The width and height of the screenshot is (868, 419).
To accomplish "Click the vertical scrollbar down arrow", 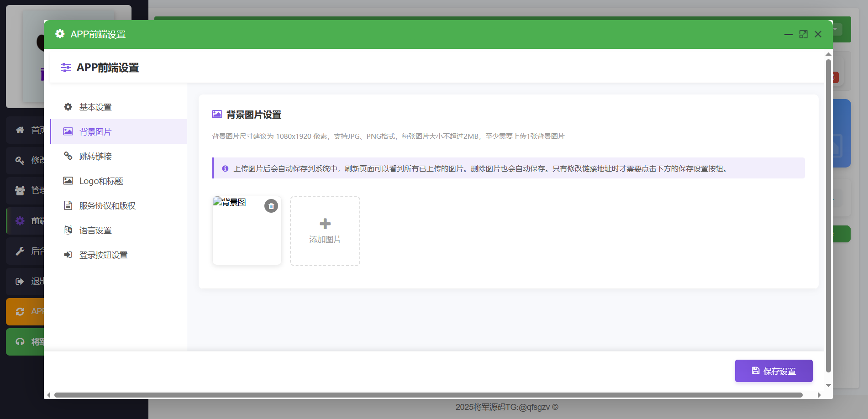I will pos(828,386).
